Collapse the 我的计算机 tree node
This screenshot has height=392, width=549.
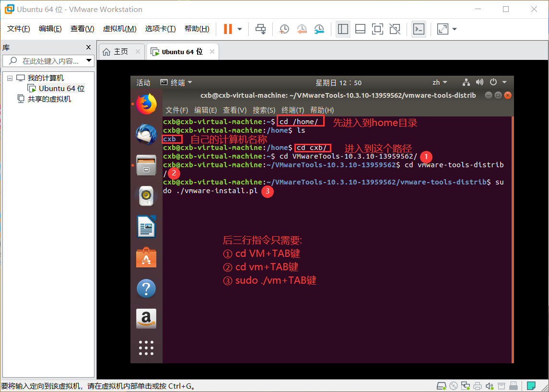click(10, 78)
